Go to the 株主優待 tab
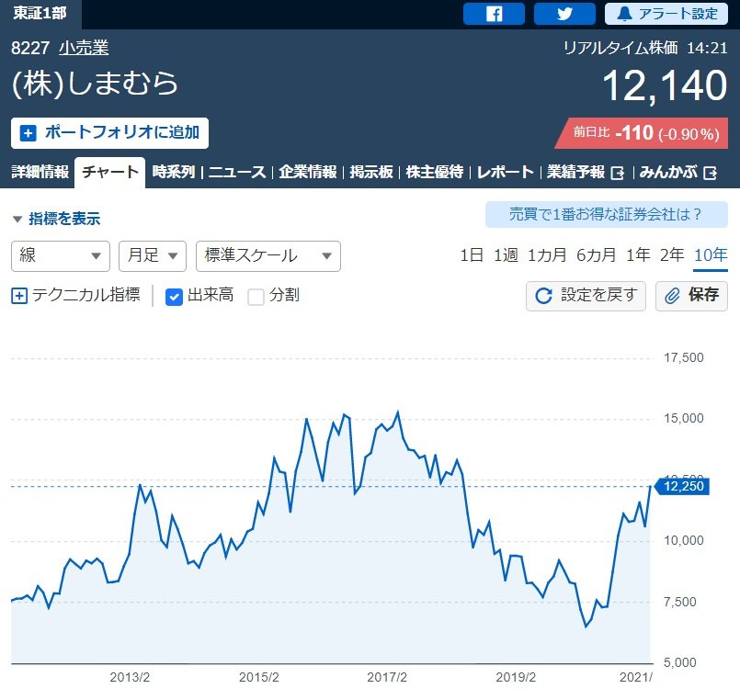The height and width of the screenshot is (700, 740). click(435, 173)
